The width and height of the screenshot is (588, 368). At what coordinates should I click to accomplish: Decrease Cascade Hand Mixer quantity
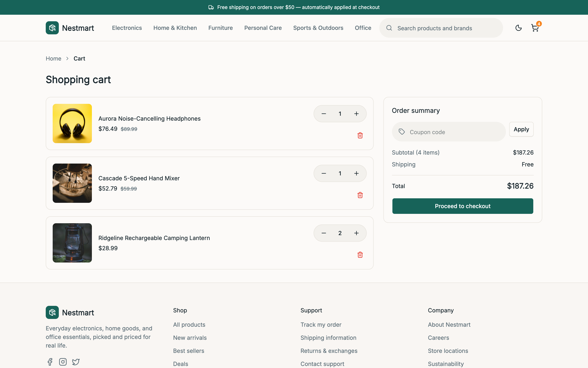[324, 173]
